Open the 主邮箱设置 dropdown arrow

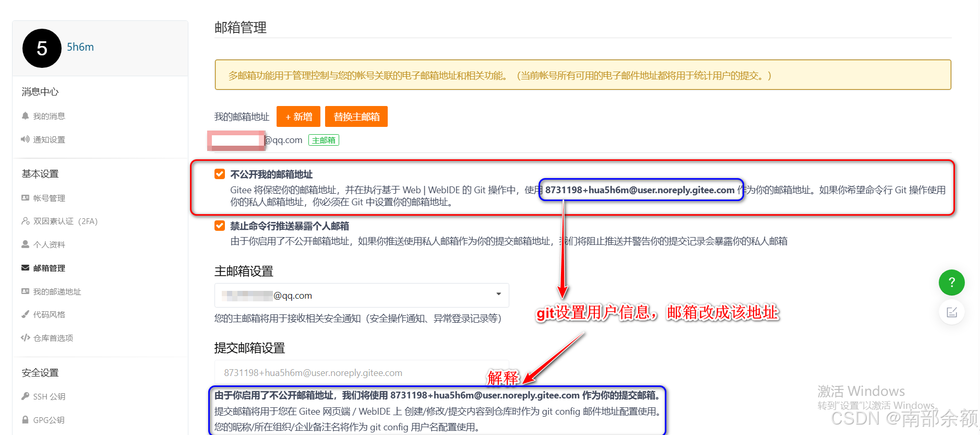point(498,294)
